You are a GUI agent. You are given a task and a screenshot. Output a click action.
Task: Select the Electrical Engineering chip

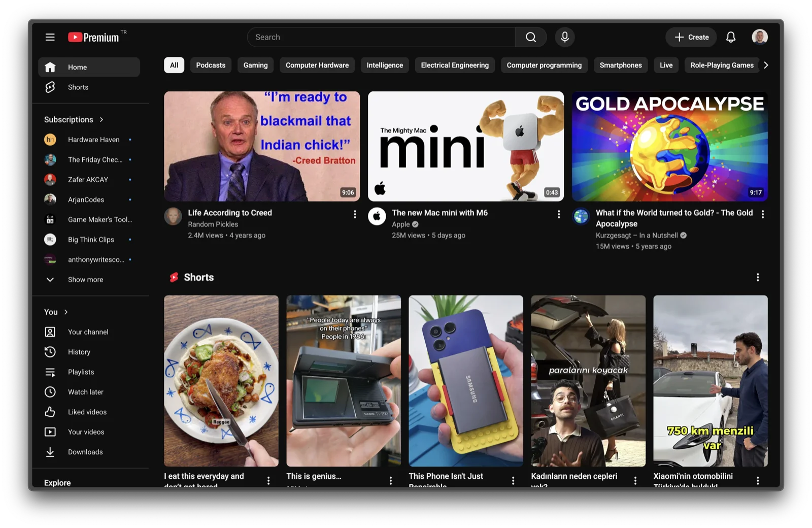coord(455,65)
